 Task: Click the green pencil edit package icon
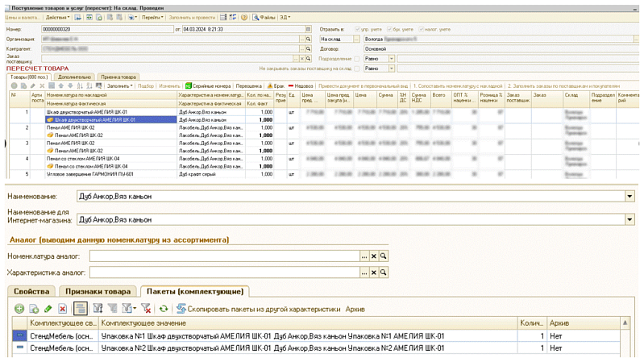point(48,309)
